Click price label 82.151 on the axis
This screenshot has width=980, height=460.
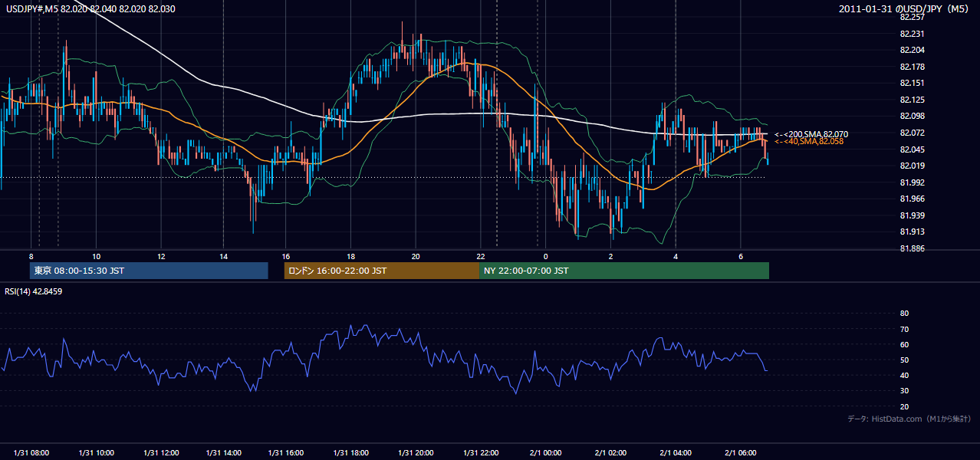pyautogui.click(x=911, y=83)
